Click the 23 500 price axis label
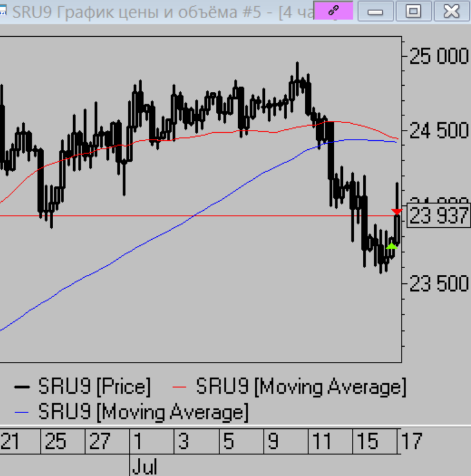 (x=438, y=284)
